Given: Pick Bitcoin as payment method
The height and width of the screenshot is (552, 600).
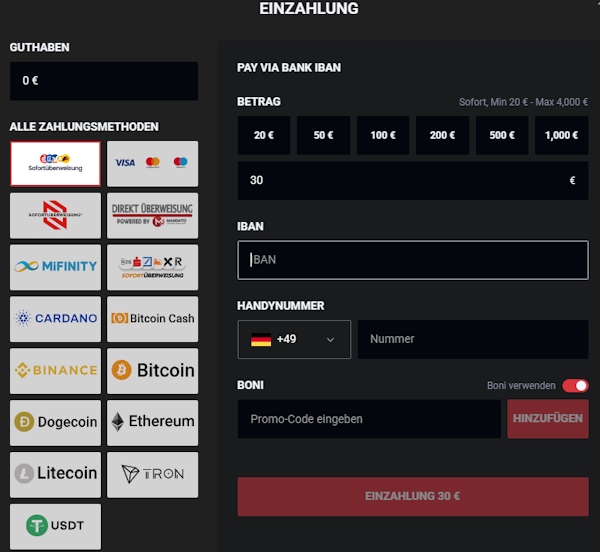Looking at the screenshot, I should click(x=152, y=371).
